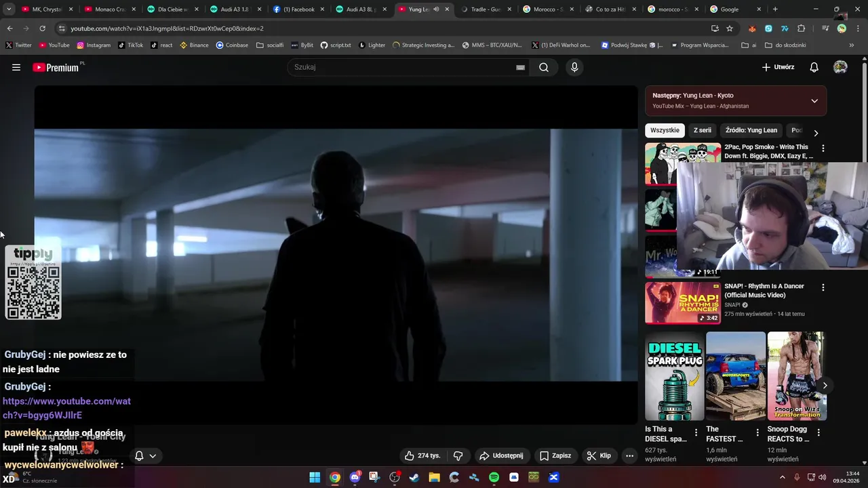
Task: Open the YouTube guide hamburger menu
Action: [x=16, y=67]
